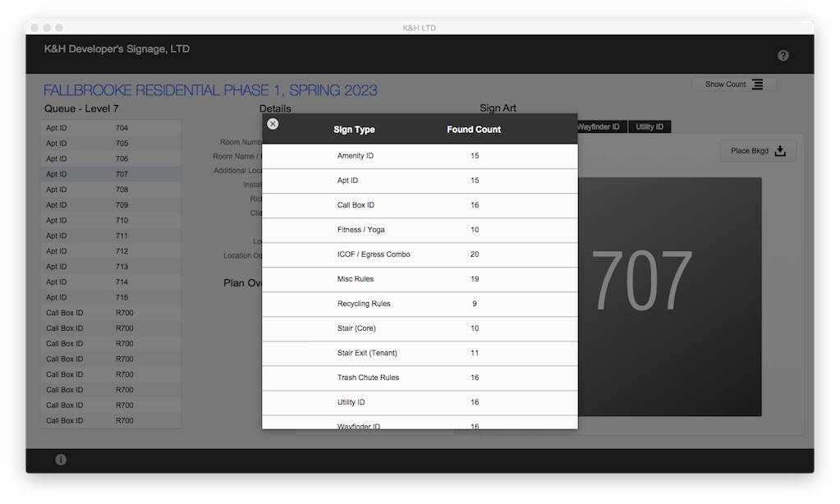Click the Stair Exit (Tenant) row
The height and width of the screenshot is (504, 840).
pyautogui.click(x=420, y=353)
